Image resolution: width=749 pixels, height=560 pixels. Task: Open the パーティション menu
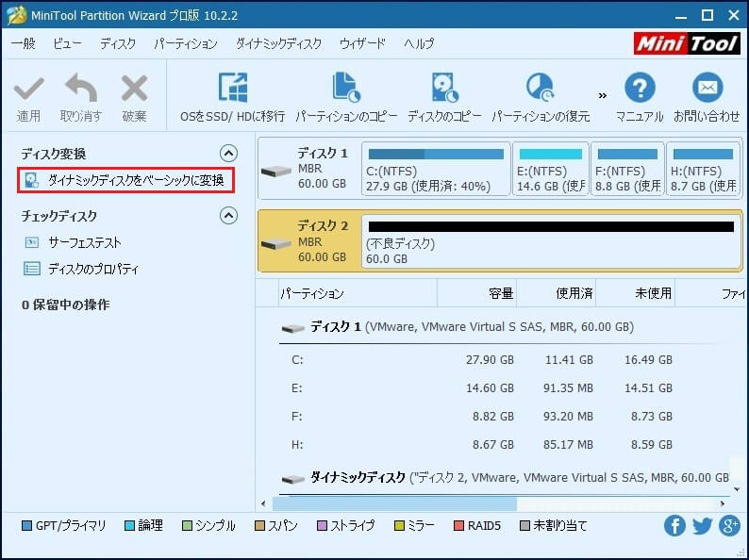(x=186, y=43)
